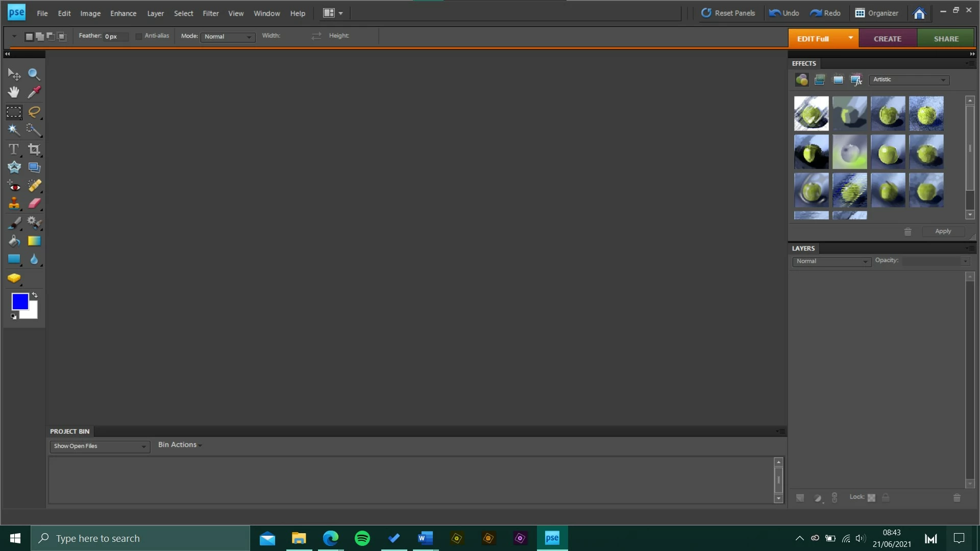Select the Zoom tool

pos(34,74)
